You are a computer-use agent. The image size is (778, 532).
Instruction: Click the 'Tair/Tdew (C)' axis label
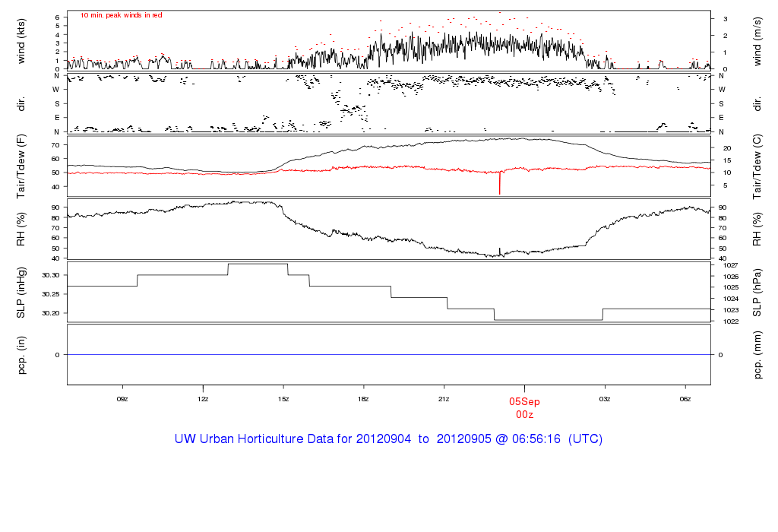coord(757,166)
